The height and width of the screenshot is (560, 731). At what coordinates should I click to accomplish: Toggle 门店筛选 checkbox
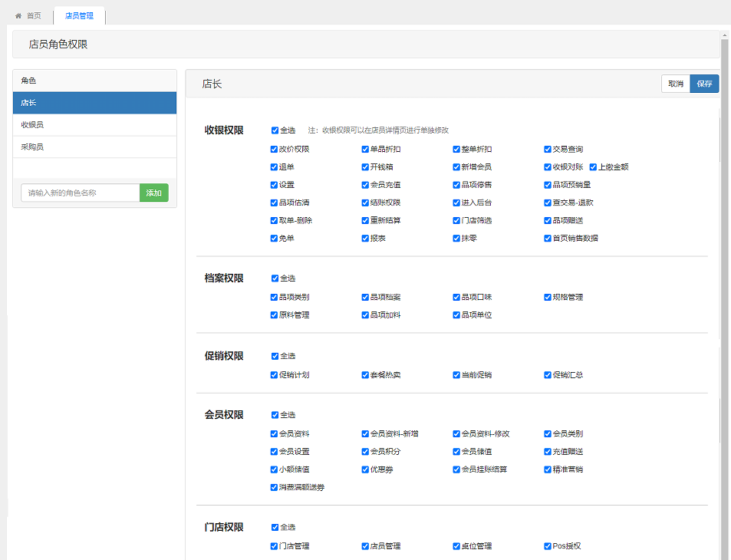tap(456, 220)
